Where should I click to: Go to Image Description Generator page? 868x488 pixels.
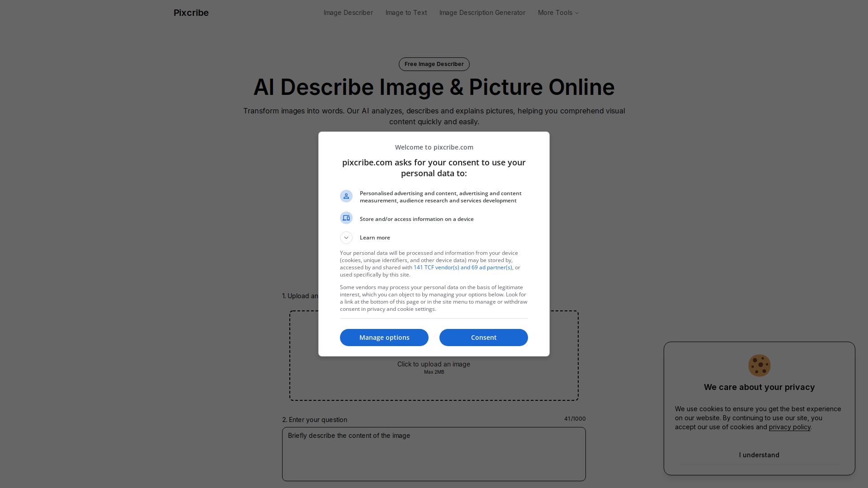tap(482, 13)
